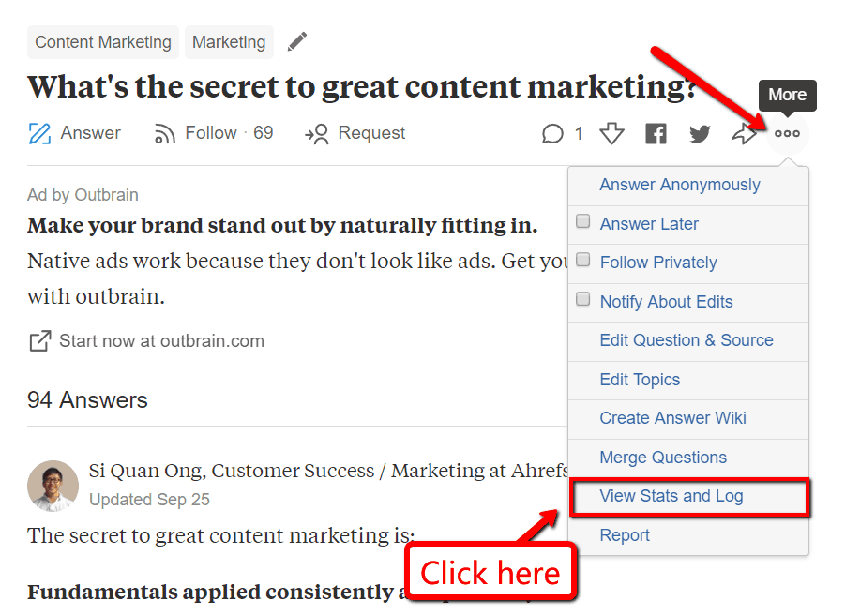Click the pencil icon to edit topics

297,41
